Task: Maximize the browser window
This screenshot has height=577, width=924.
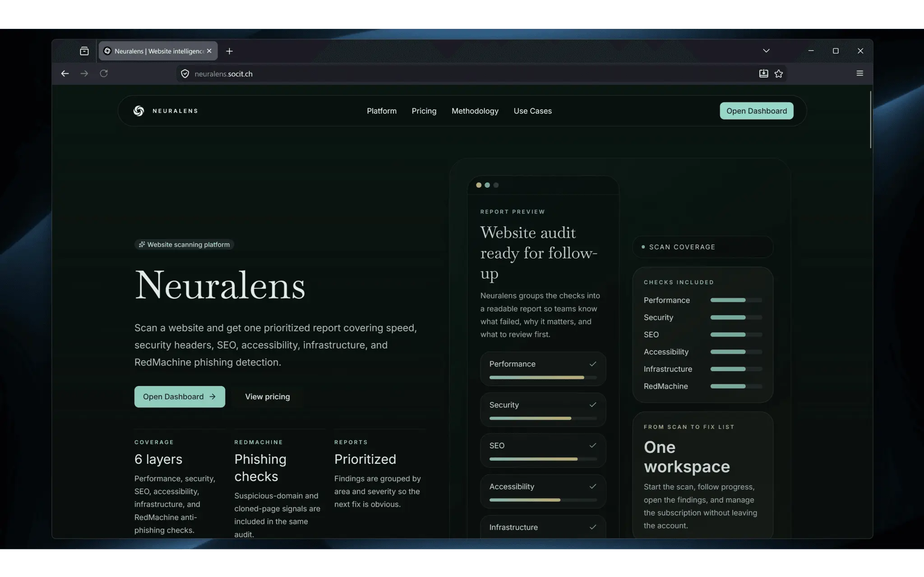Action: [x=836, y=51]
